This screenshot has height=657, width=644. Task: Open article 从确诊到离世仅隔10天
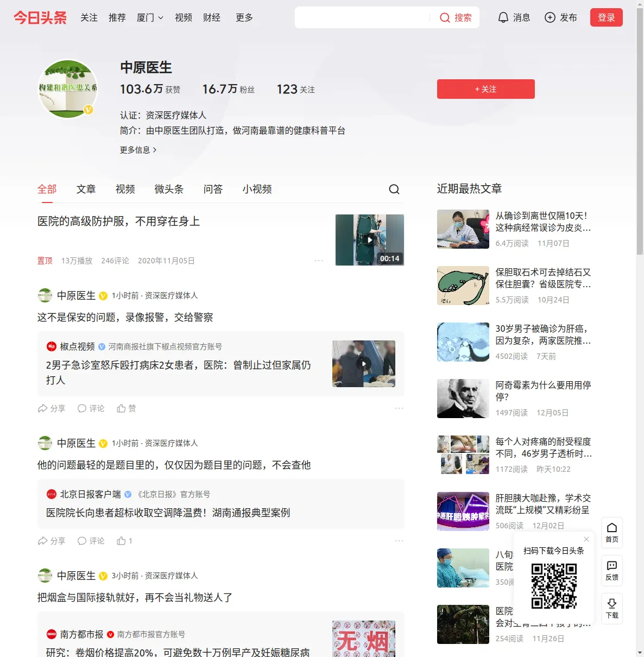pos(543,222)
